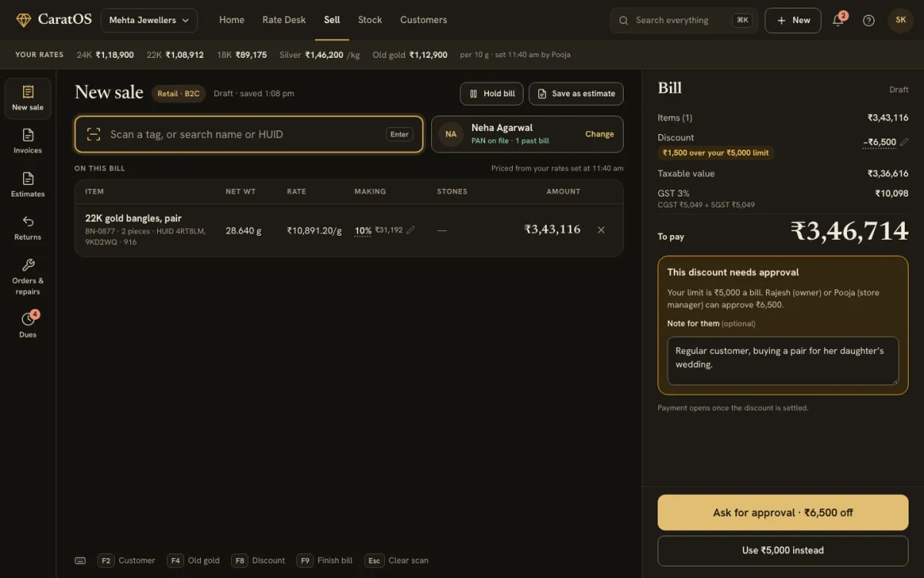
Task: Go to Invoices in the sidebar
Action: [28, 142]
